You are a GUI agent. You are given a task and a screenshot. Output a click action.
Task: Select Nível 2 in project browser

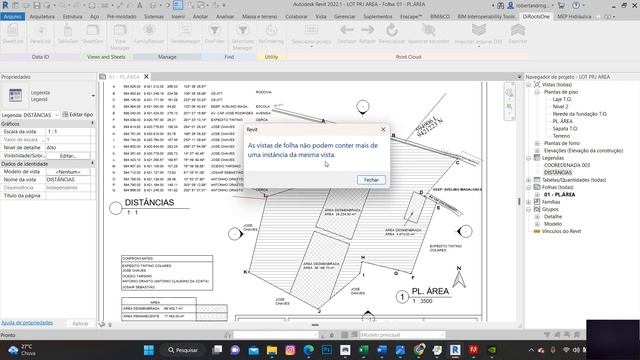560,107
